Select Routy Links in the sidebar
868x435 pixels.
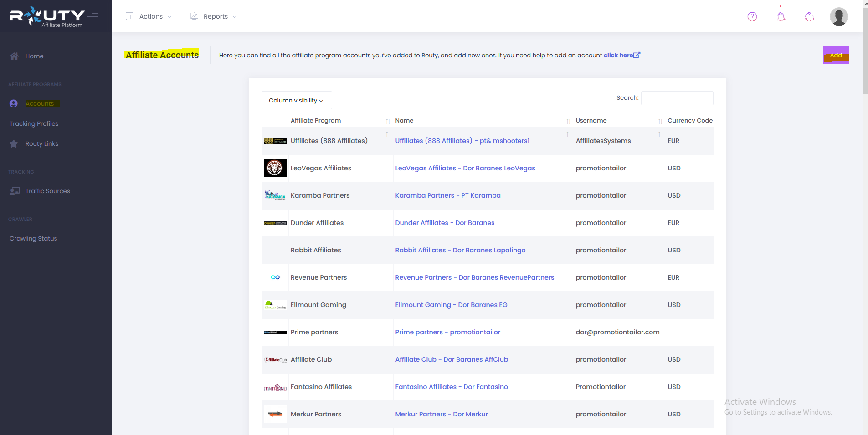point(42,144)
